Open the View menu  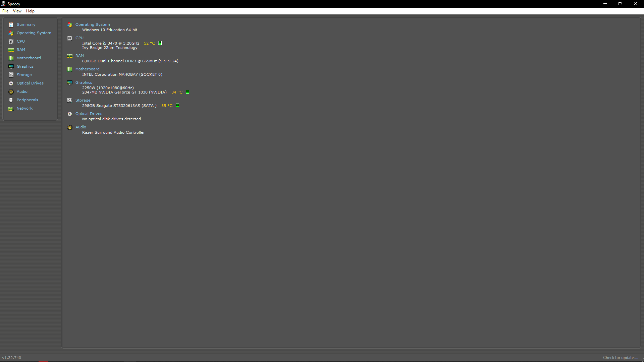coord(17,11)
